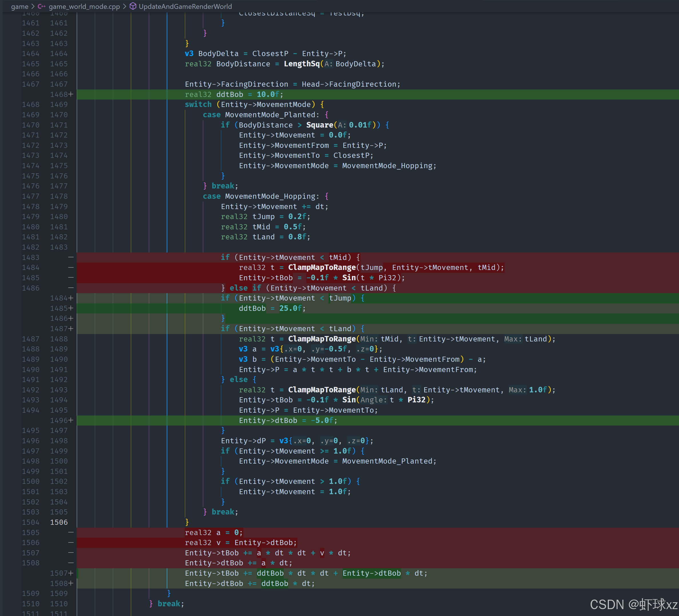The width and height of the screenshot is (679, 616).
Task: Click the plus marker beside added line 1496
Action: point(71,420)
